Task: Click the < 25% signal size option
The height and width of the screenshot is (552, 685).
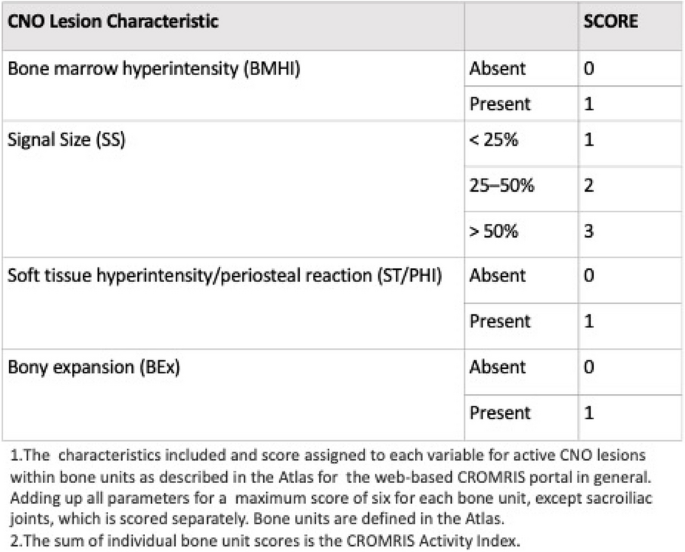Action: 493,140
